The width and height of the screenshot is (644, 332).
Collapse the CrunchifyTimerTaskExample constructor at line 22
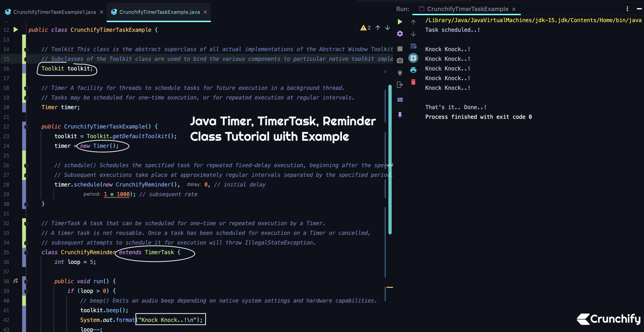pyautogui.click(x=26, y=127)
